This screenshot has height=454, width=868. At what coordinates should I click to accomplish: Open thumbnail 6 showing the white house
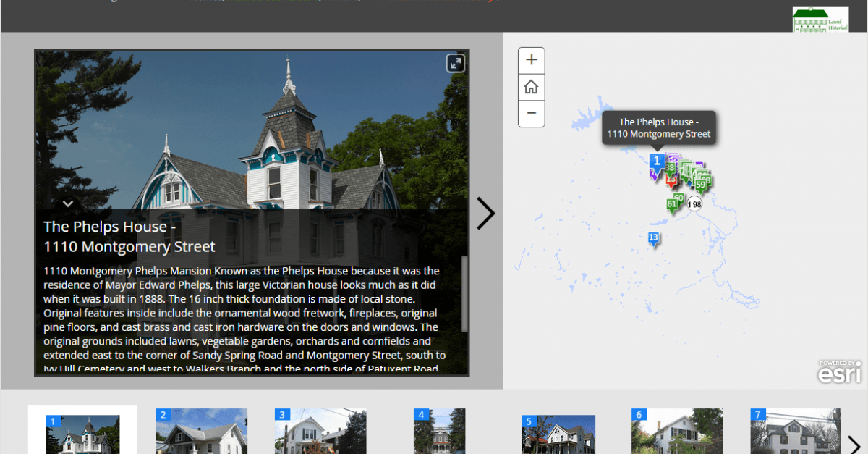tap(677, 431)
